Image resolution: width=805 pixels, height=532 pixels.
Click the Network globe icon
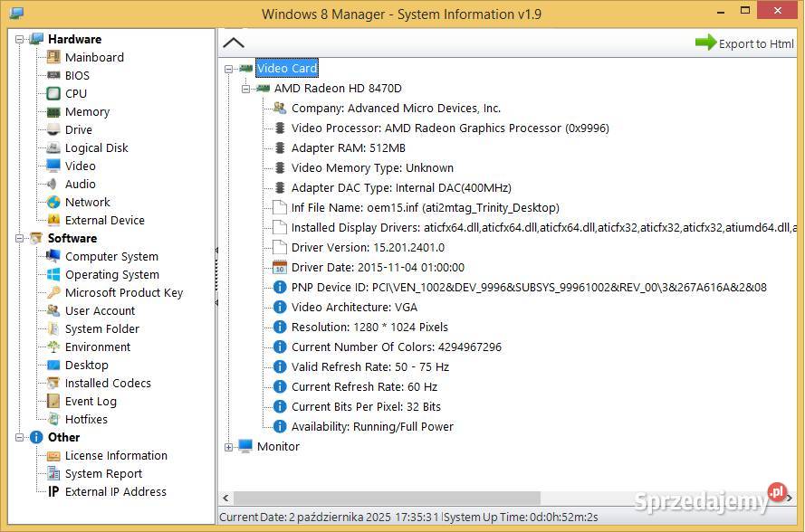(x=53, y=202)
